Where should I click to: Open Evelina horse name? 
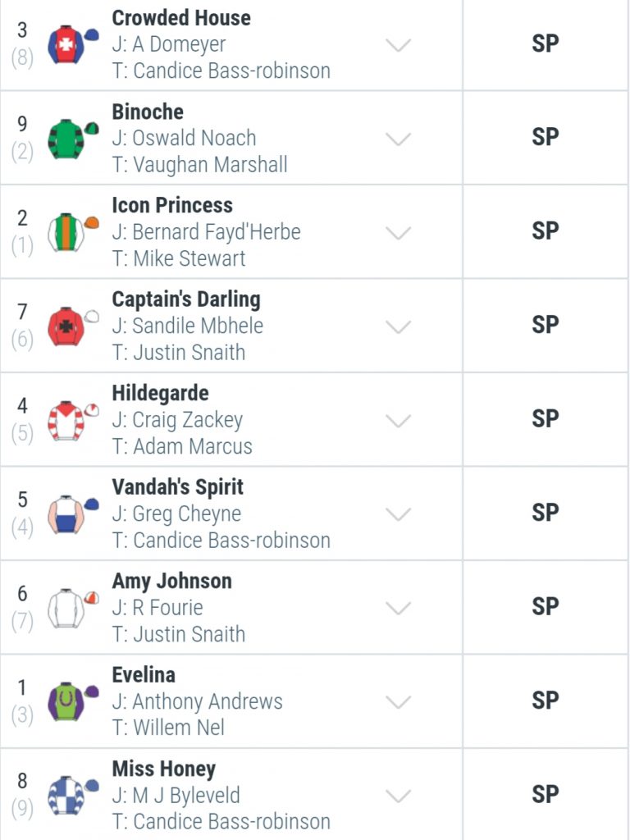[x=144, y=675]
